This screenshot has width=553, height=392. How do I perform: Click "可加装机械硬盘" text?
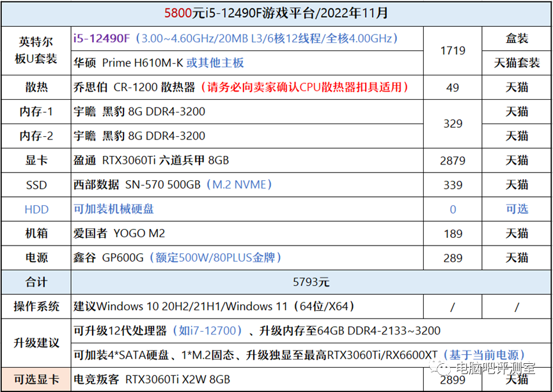point(114,209)
